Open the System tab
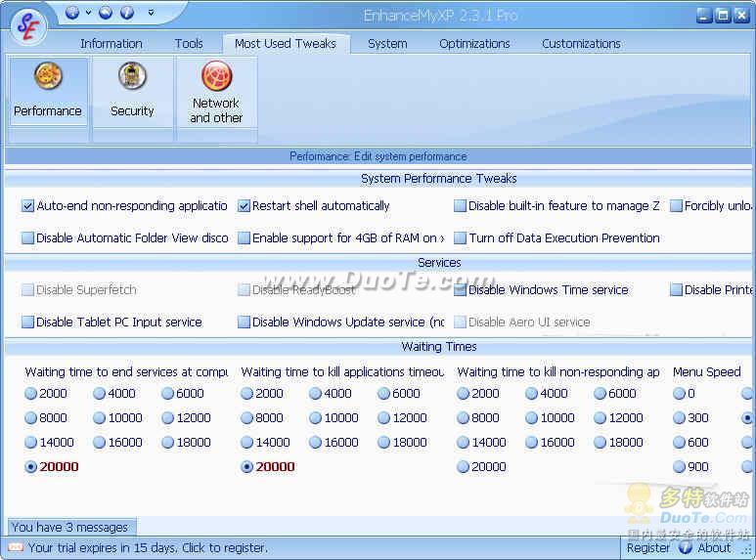The height and width of the screenshot is (560, 756). pos(387,44)
